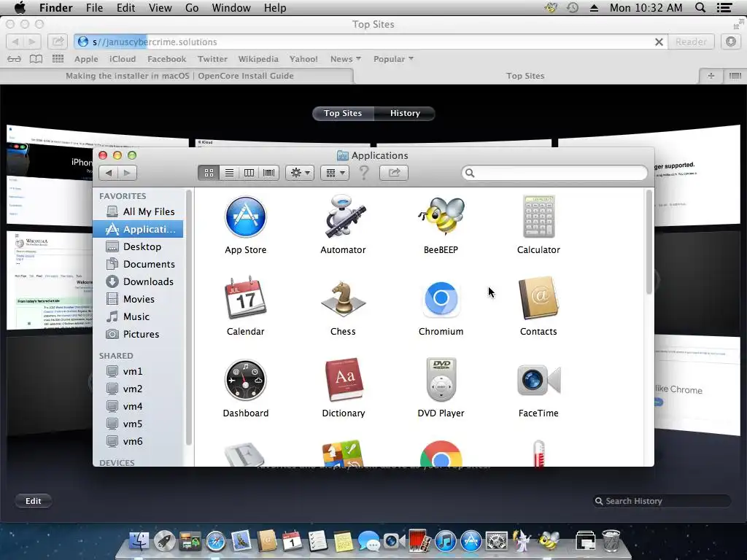Open Safari bookmarks book icon
Image resolution: width=747 pixels, height=560 pixels.
(x=36, y=59)
